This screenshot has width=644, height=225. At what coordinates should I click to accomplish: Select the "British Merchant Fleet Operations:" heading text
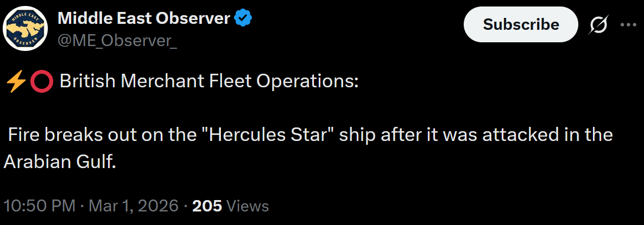[209, 81]
